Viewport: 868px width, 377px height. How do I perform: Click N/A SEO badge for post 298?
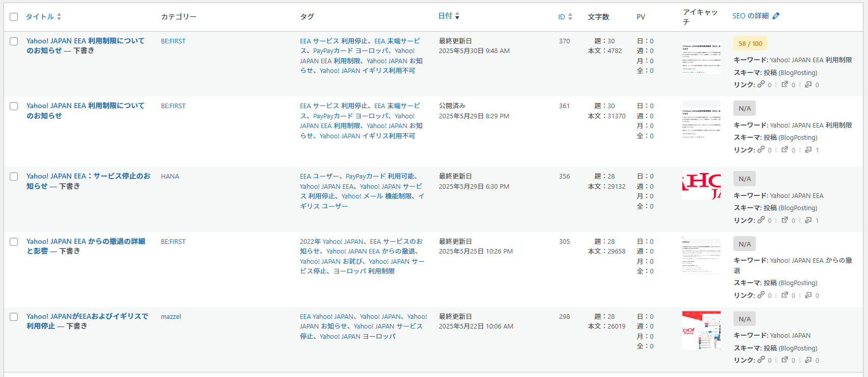(745, 319)
